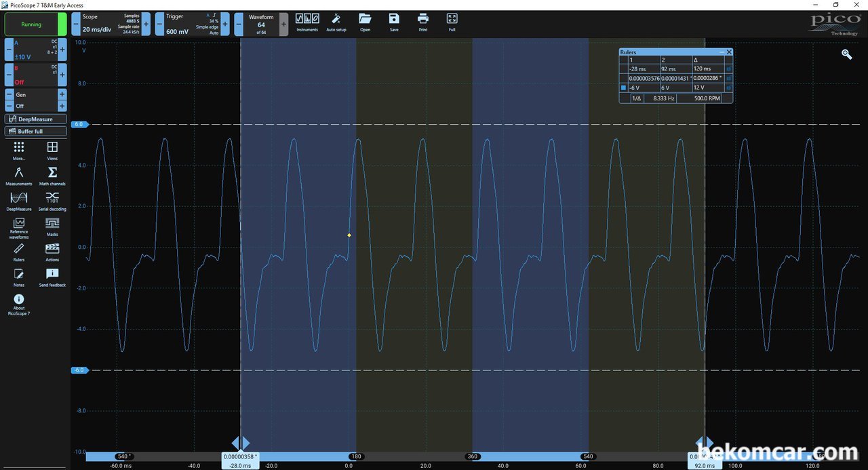Screen dimensions: 868x470
Task: Decrease Scope timebase with minus
Action: click(75, 24)
